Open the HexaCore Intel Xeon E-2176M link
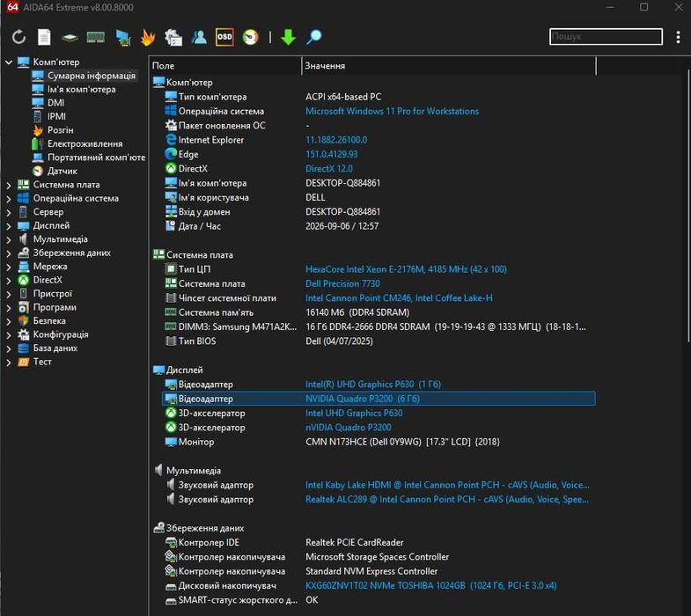This screenshot has width=691, height=616. tap(406, 269)
